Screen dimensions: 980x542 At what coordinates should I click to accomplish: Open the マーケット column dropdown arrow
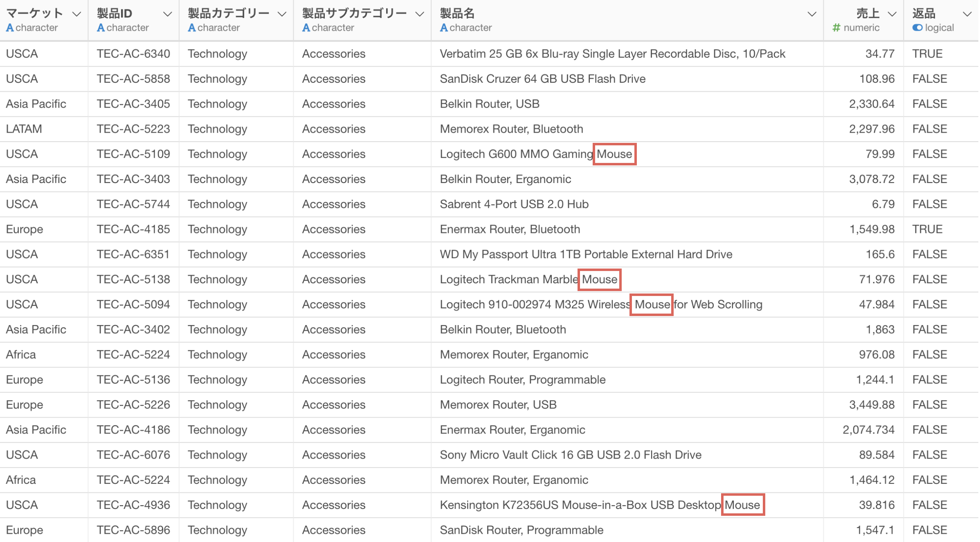76,14
